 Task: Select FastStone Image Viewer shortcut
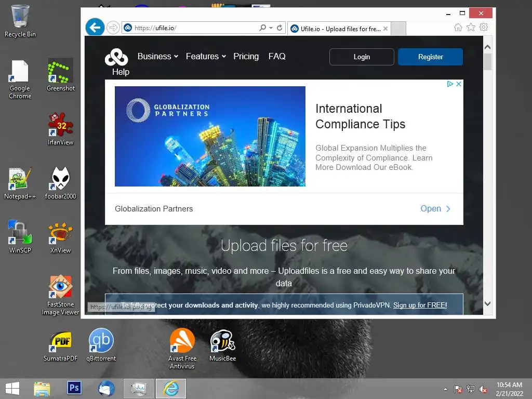click(x=60, y=295)
